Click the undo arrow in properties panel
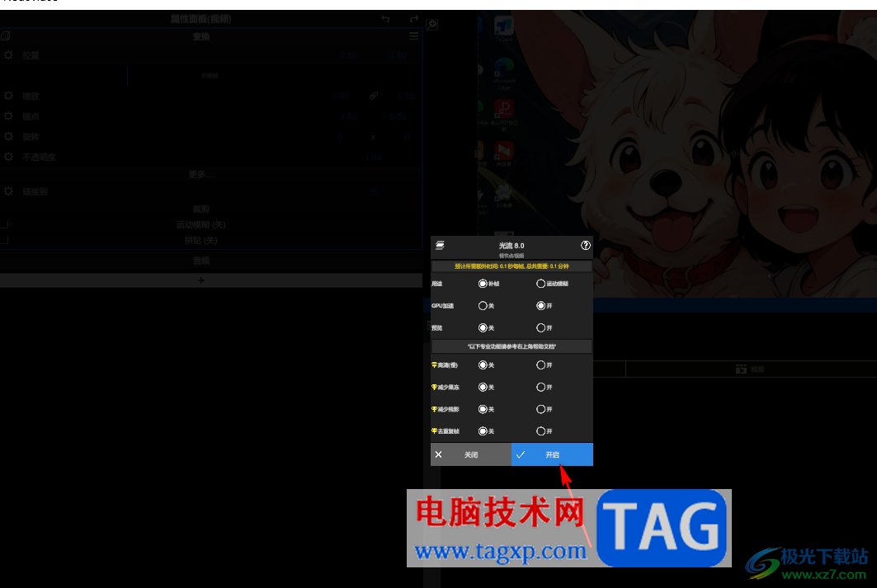877x588 pixels. click(385, 19)
